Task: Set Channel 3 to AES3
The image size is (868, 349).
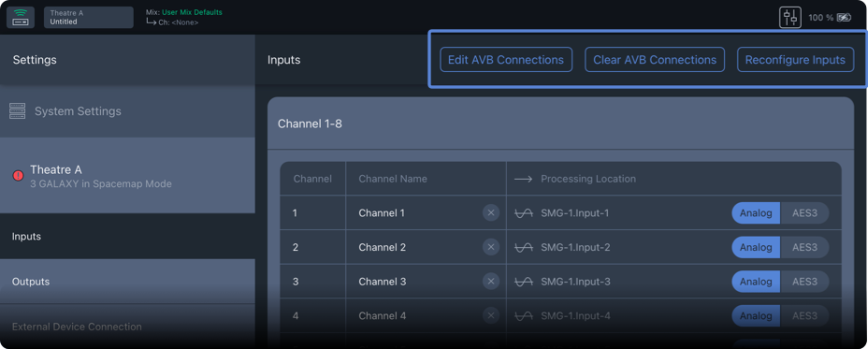Action: (805, 282)
